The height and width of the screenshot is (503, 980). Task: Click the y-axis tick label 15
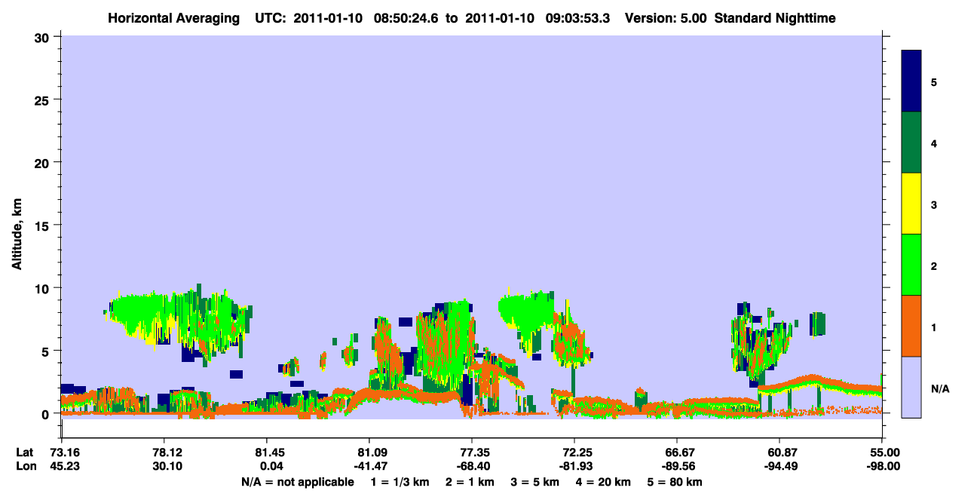tap(44, 225)
